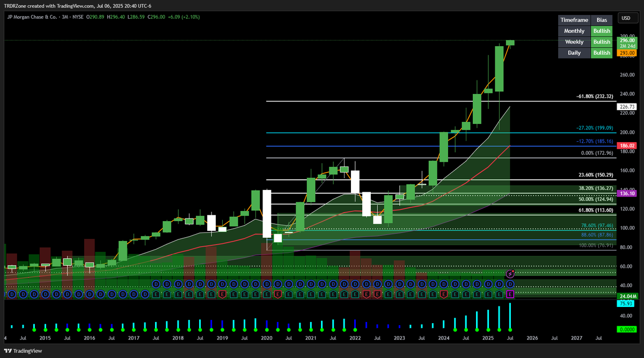Click the 2024 label on time axis
This screenshot has height=358, width=644.
443,339
